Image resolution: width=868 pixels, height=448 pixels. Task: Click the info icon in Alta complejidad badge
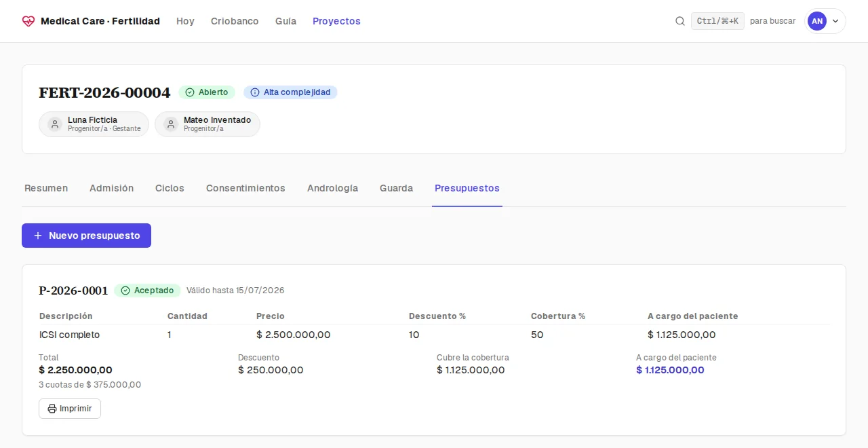pyautogui.click(x=255, y=92)
